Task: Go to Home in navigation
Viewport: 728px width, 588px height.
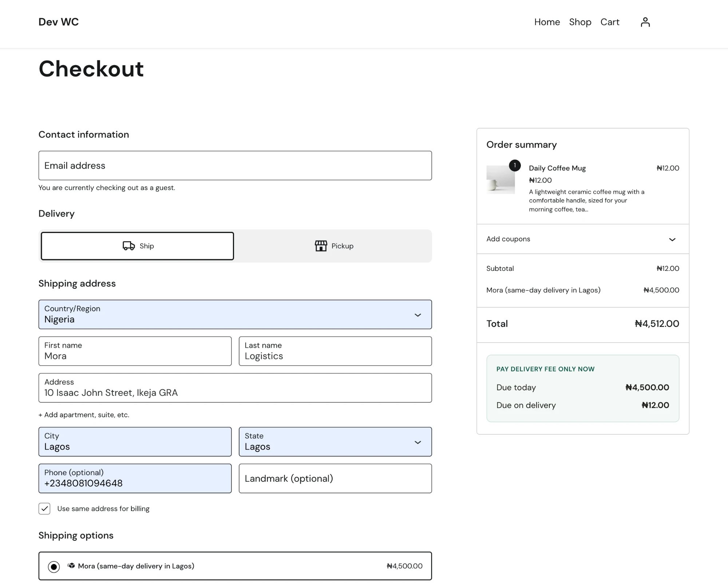Action: tap(547, 22)
